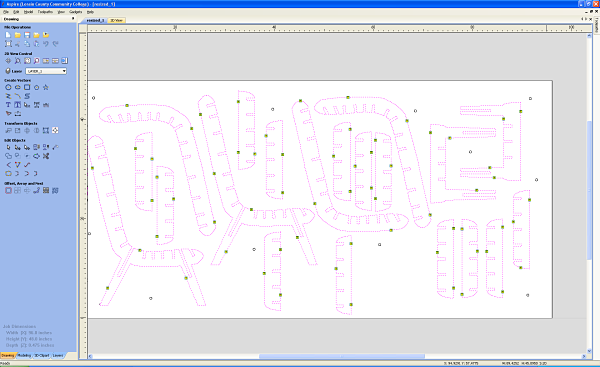Click the canvas scroll-right arrow

pos(584,356)
